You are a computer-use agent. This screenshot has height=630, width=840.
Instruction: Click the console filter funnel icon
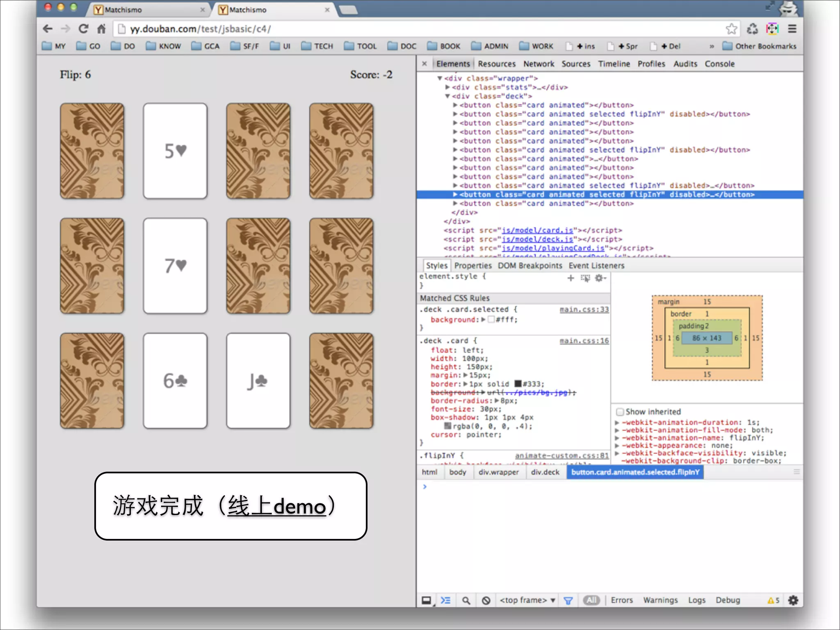point(568,600)
